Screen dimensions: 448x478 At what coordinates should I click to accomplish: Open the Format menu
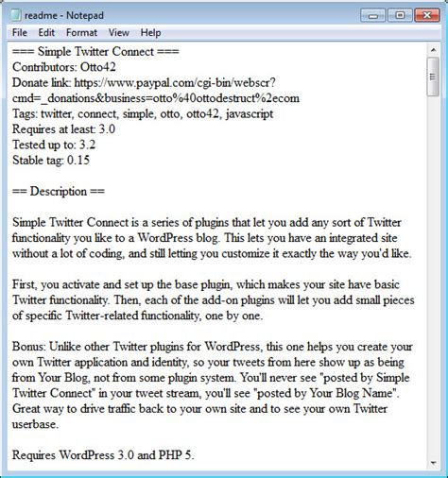[x=81, y=32]
